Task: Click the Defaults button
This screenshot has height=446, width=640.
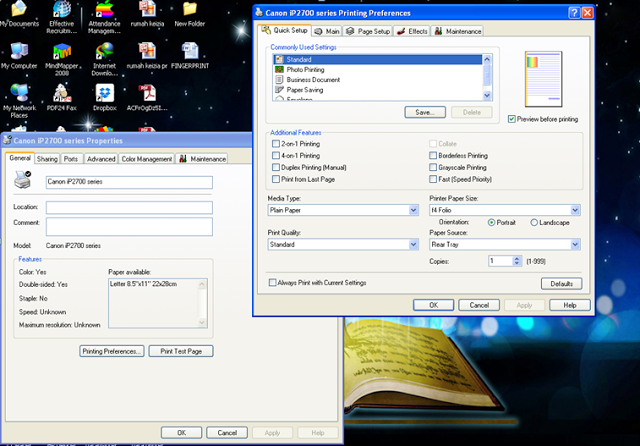Action: point(561,284)
